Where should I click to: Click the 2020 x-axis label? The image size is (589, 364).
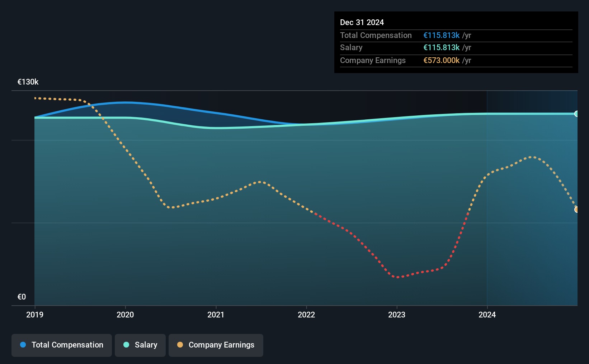pyautogui.click(x=125, y=315)
